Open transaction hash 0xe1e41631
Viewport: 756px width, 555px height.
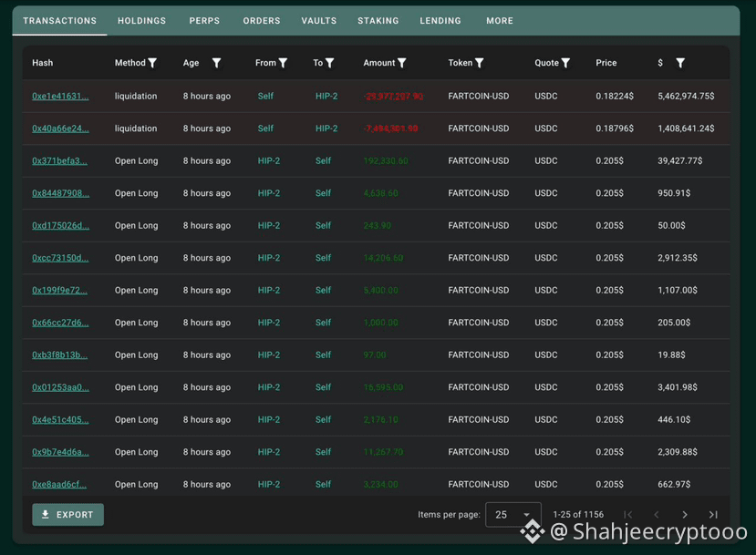[x=60, y=96]
